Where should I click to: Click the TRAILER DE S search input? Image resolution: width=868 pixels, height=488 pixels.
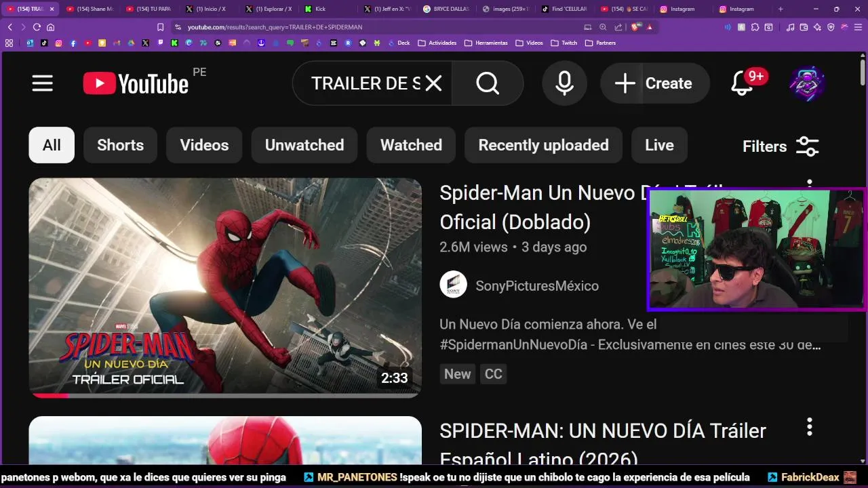tap(366, 83)
